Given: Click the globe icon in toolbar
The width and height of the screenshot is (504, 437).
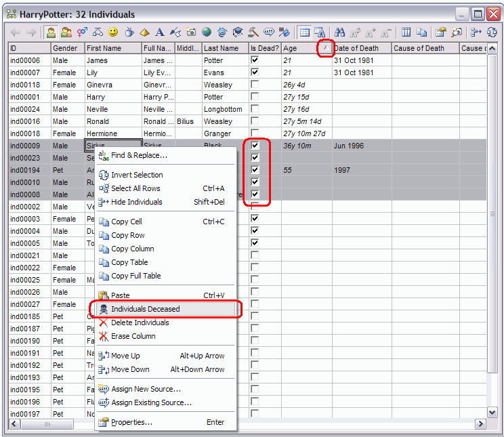Looking at the screenshot, I should pos(207,33).
